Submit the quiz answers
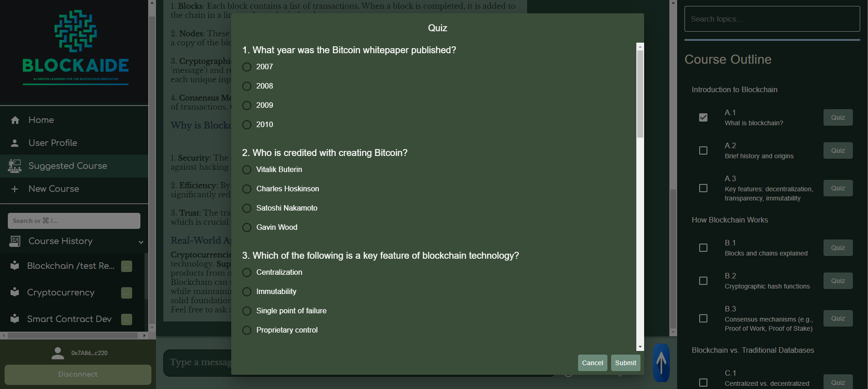This screenshot has height=389, width=868. (x=625, y=363)
